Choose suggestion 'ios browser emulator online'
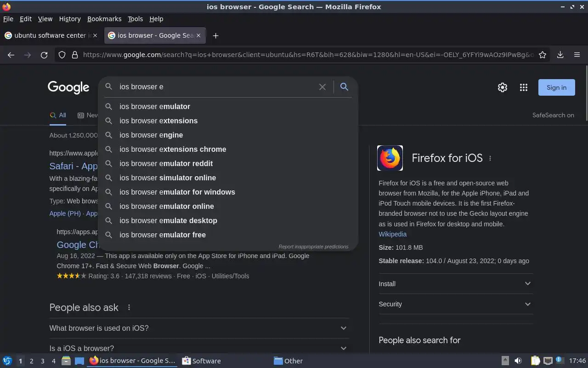 coord(228,206)
